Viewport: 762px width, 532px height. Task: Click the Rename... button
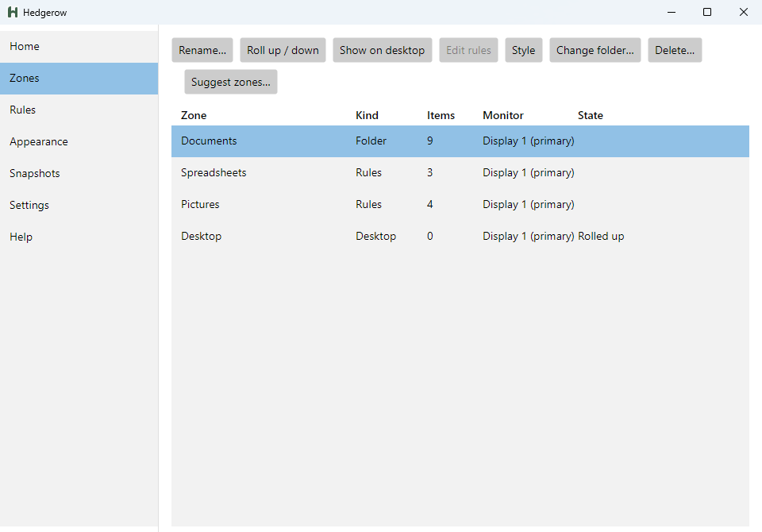pos(202,50)
